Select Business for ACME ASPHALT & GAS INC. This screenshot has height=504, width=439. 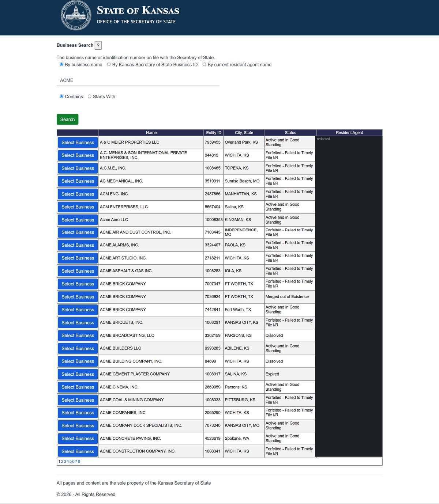(78, 271)
